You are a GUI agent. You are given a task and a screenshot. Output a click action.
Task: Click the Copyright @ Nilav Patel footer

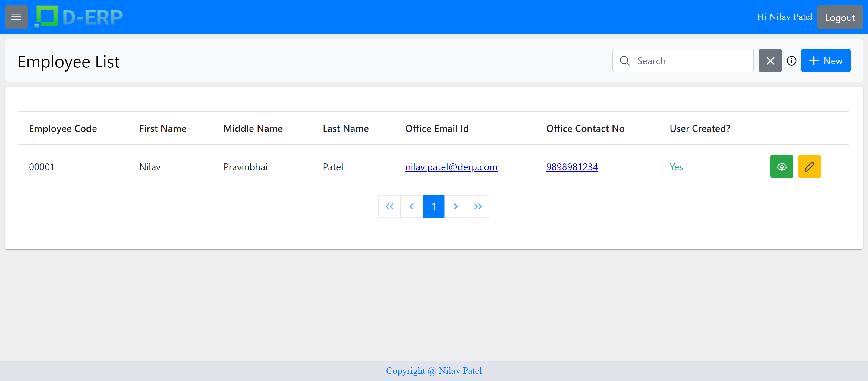click(x=434, y=370)
